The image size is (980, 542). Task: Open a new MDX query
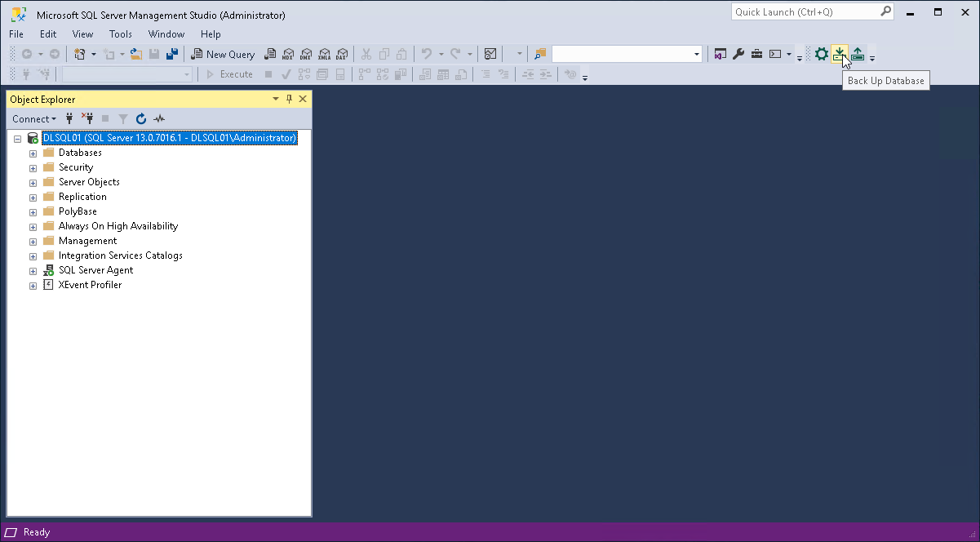[x=287, y=54]
